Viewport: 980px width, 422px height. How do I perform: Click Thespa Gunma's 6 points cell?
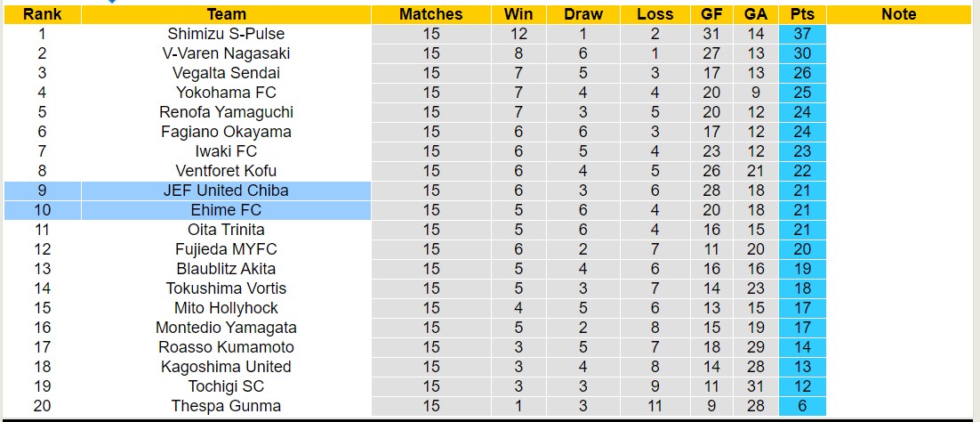(x=801, y=406)
